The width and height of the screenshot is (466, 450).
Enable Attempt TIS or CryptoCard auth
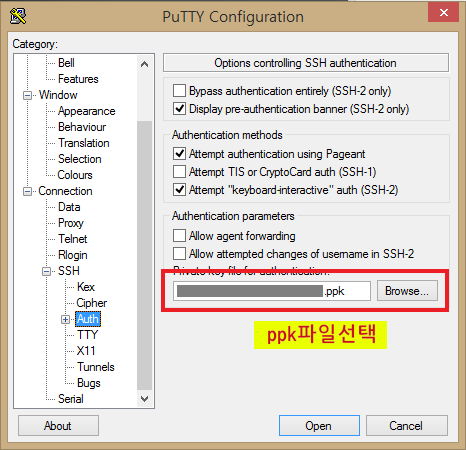click(179, 172)
